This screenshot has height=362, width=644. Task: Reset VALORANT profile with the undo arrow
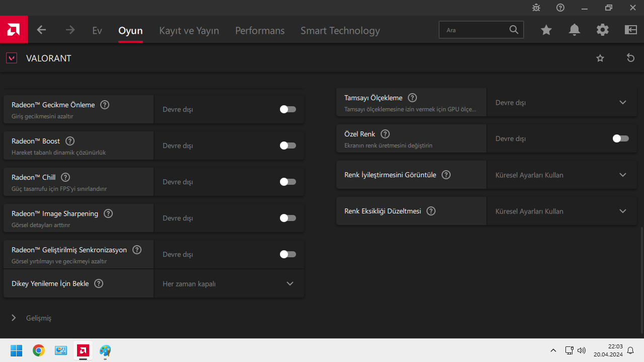630,58
